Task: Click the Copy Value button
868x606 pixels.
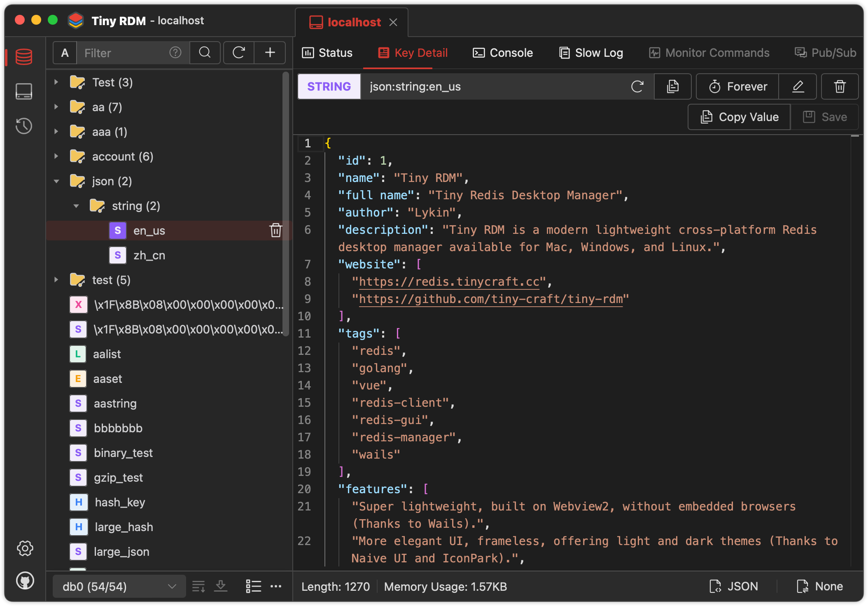Action: coord(739,117)
